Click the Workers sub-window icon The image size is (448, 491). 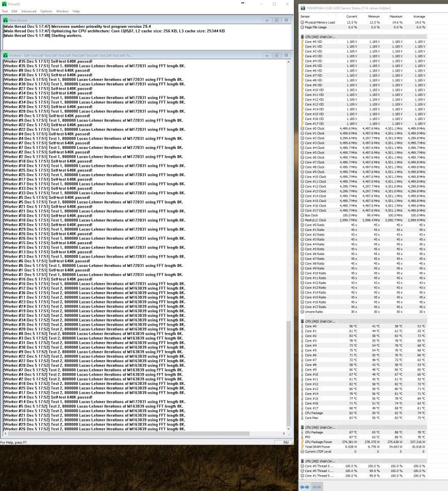(5, 55)
